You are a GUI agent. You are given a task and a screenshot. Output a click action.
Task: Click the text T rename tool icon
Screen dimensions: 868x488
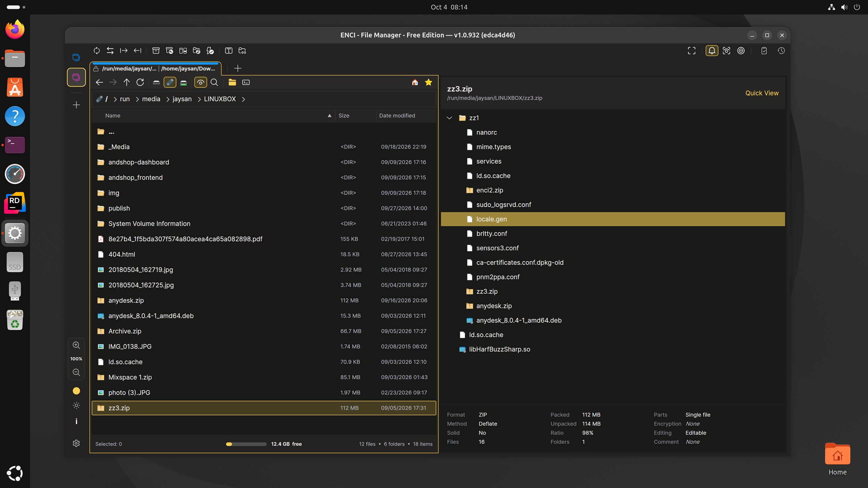pos(228,50)
